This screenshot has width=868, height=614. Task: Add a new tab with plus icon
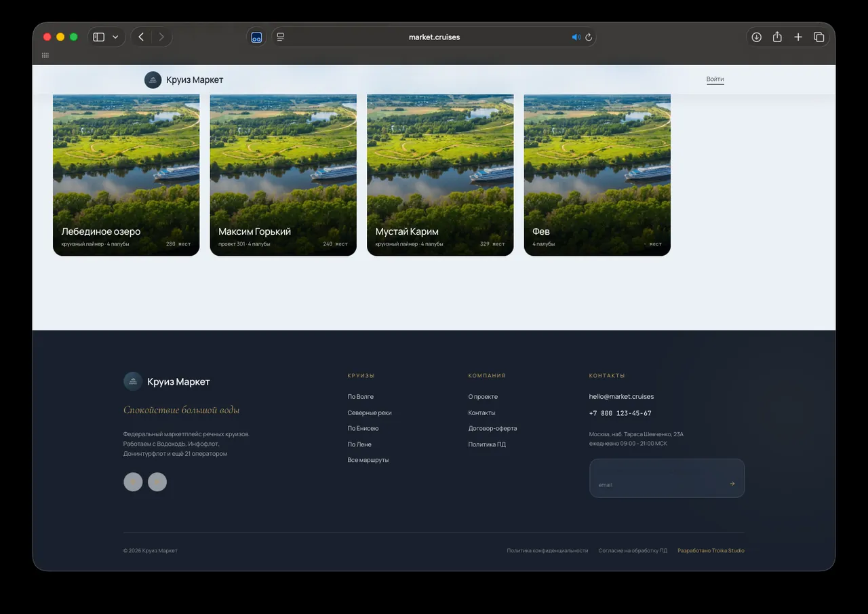[798, 37]
